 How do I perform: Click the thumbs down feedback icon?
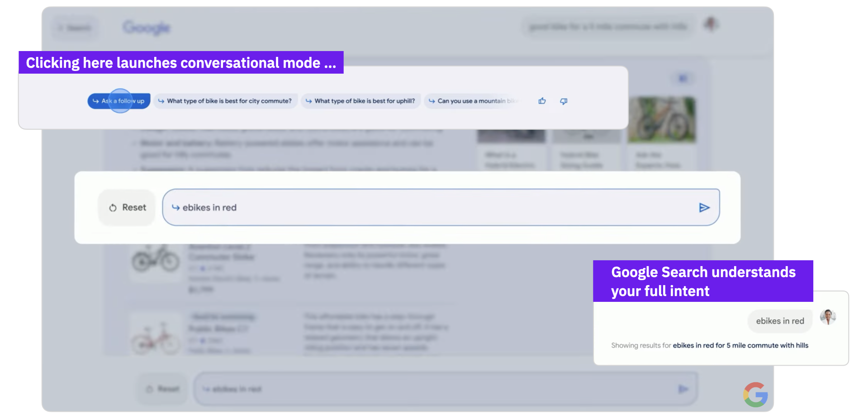pyautogui.click(x=564, y=101)
